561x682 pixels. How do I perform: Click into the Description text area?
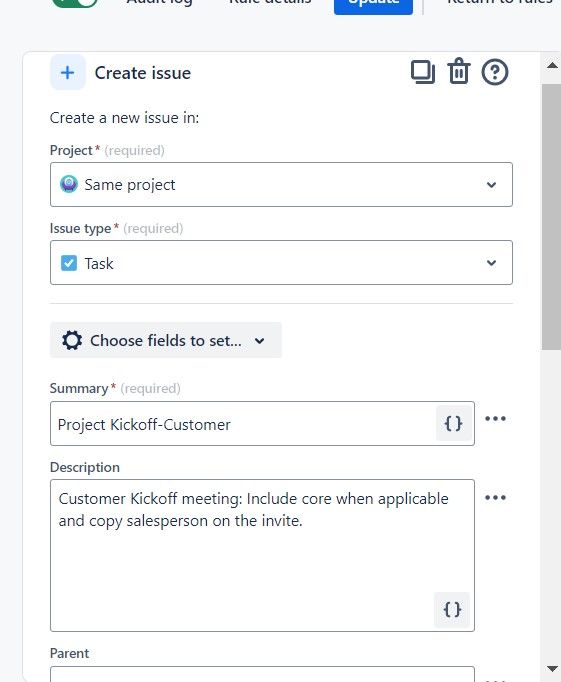pos(262,555)
